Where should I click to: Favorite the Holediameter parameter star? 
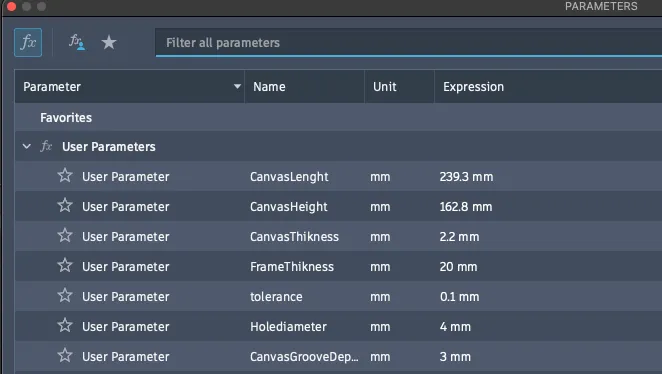[x=65, y=325]
